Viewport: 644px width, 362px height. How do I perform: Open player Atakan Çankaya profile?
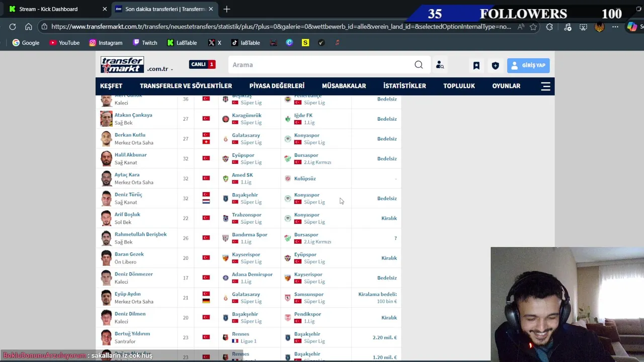click(133, 115)
